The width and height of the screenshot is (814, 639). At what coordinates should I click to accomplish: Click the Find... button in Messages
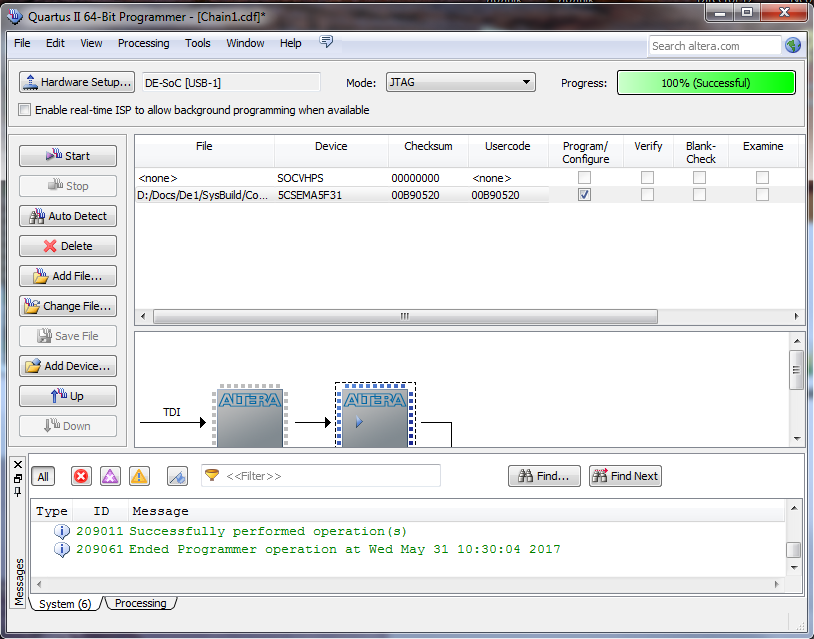click(545, 476)
